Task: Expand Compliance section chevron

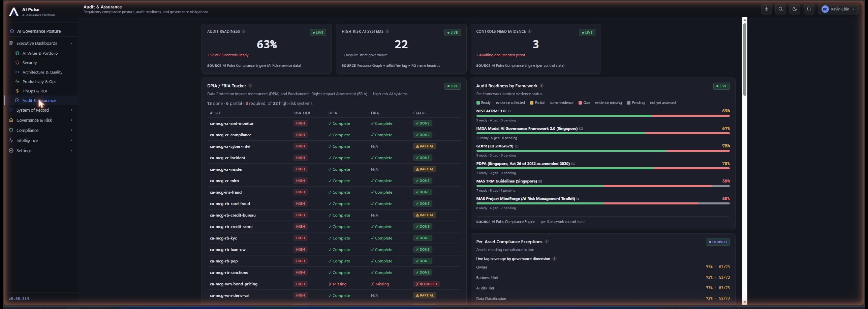Action: click(x=71, y=130)
